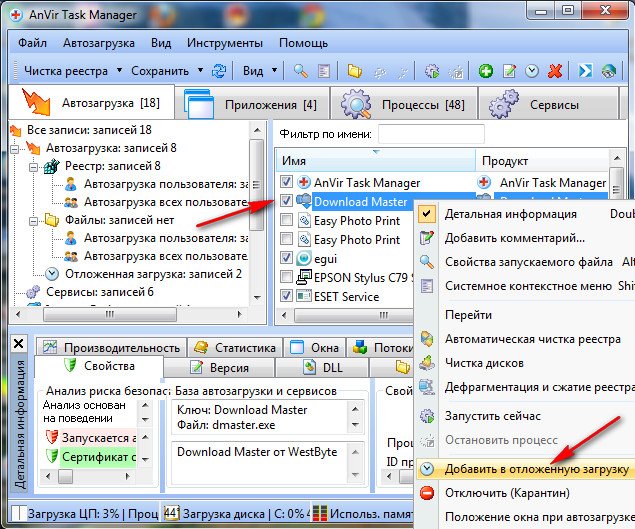This screenshot has height=529, width=635.
Task: Click the green plus add-entry icon
Action: coord(486,71)
